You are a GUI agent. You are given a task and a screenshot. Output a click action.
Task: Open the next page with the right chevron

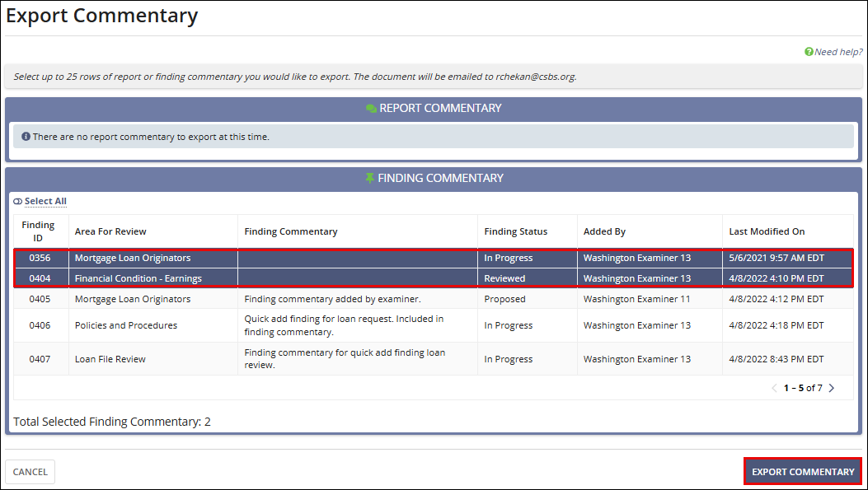click(831, 387)
